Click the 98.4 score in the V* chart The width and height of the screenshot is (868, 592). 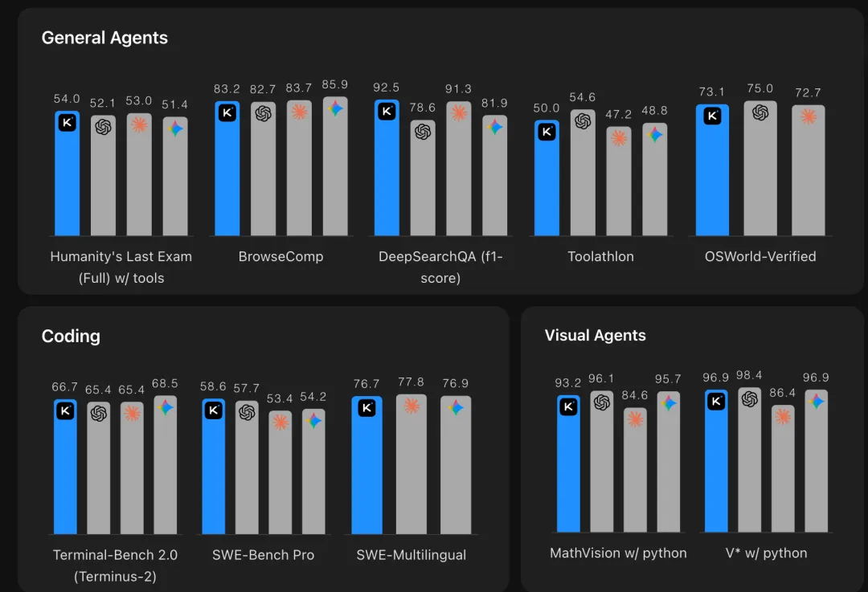tap(748, 375)
